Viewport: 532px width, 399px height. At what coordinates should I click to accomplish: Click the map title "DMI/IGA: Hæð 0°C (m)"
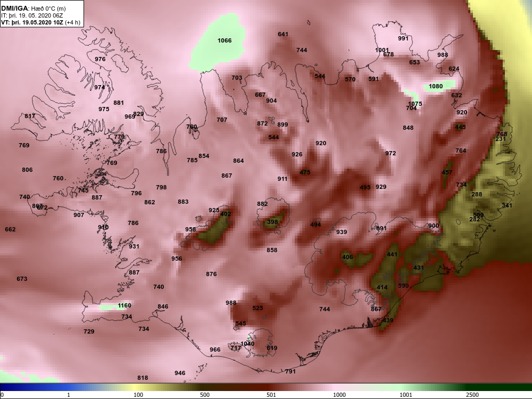point(33,9)
